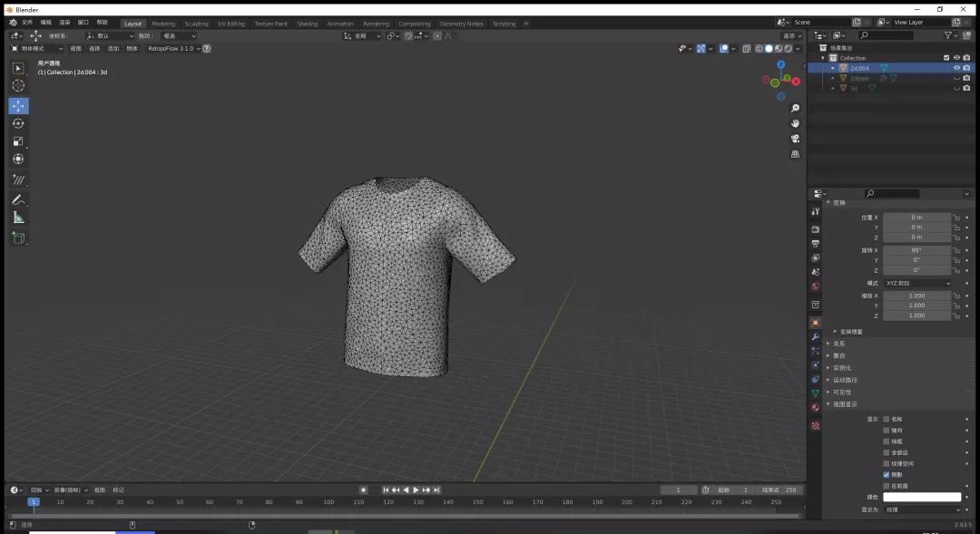Hide the 2d.004 object in the outliner

point(955,68)
